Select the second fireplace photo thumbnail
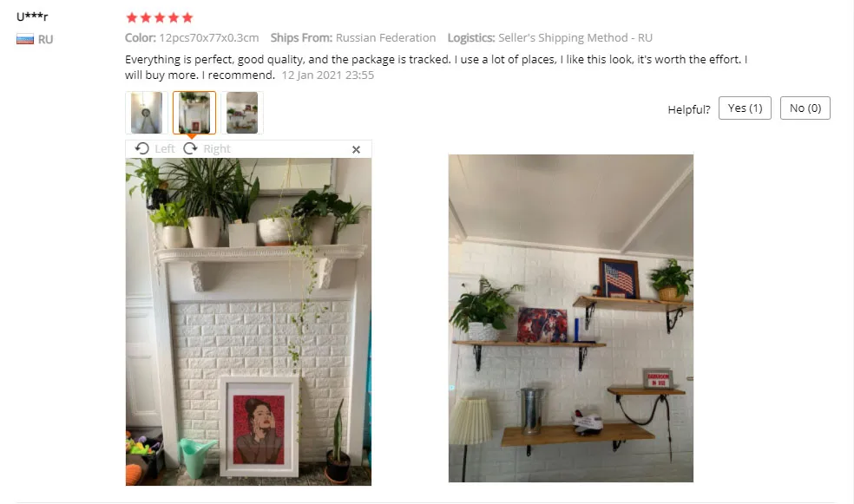854x504 pixels. [194, 113]
